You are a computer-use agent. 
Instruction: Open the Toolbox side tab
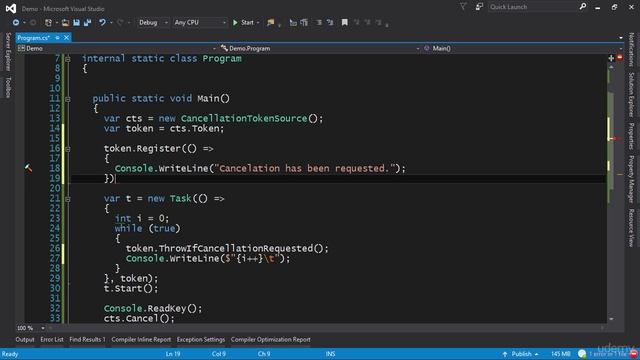point(8,87)
